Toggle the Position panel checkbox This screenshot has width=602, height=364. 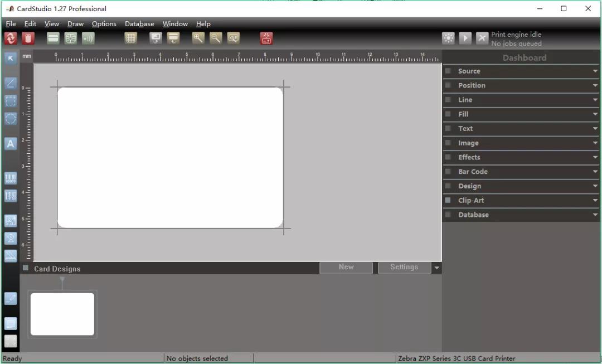click(x=448, y=85)
